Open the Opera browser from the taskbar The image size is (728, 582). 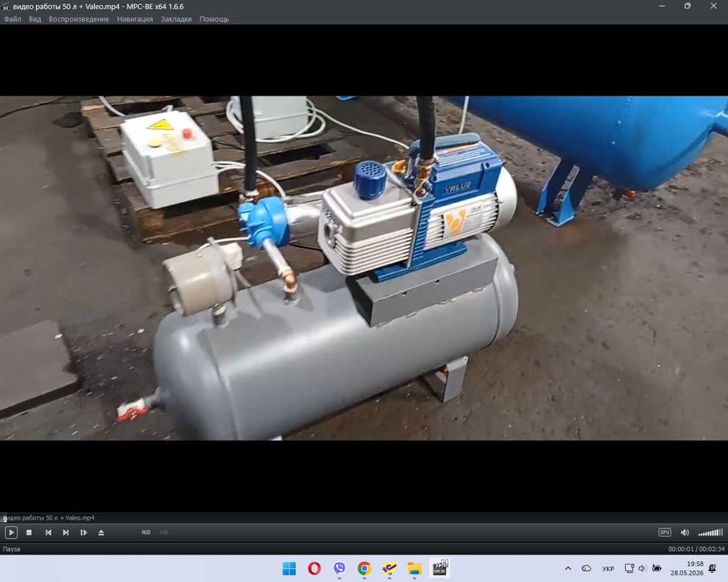(314, 568)
